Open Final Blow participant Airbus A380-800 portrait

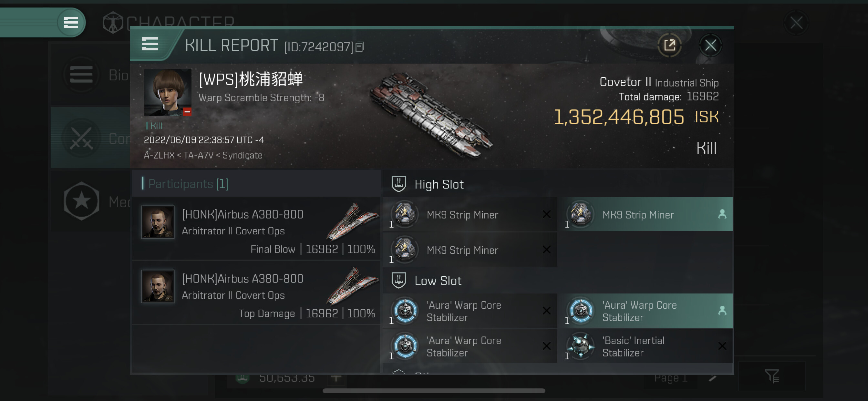coord(158,222)
